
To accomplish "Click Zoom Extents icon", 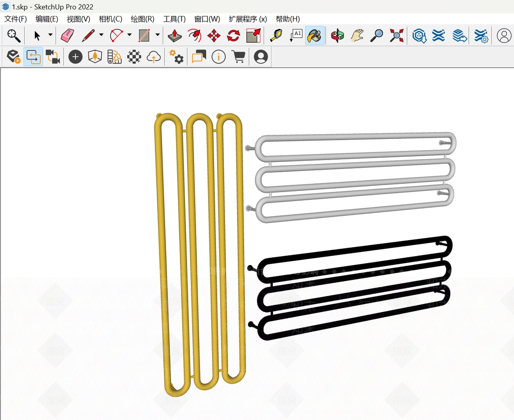I will pyautogui.click(x=397, y=36).
